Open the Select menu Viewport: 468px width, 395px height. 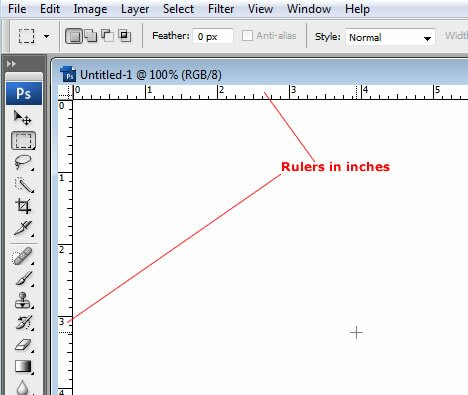click(x=178, y=9)
